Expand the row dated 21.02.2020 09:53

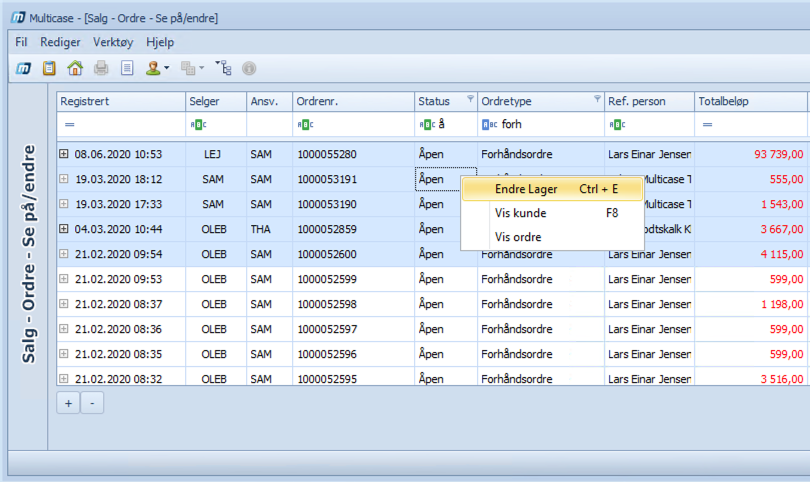tap(64, 278)
